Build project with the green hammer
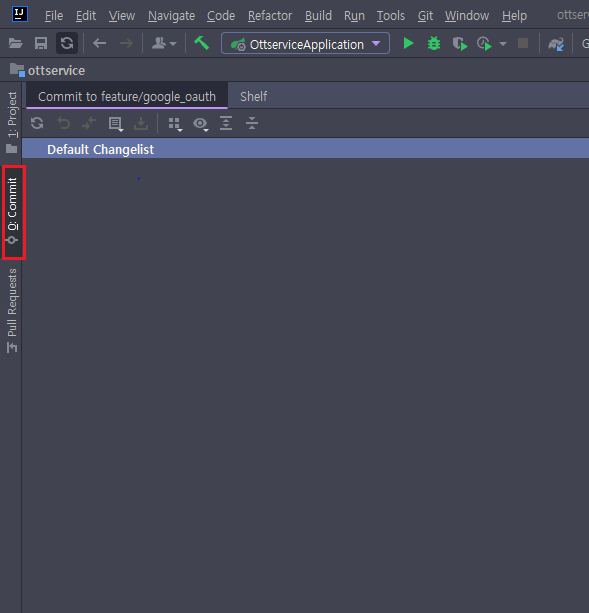 tap(202, 43)
